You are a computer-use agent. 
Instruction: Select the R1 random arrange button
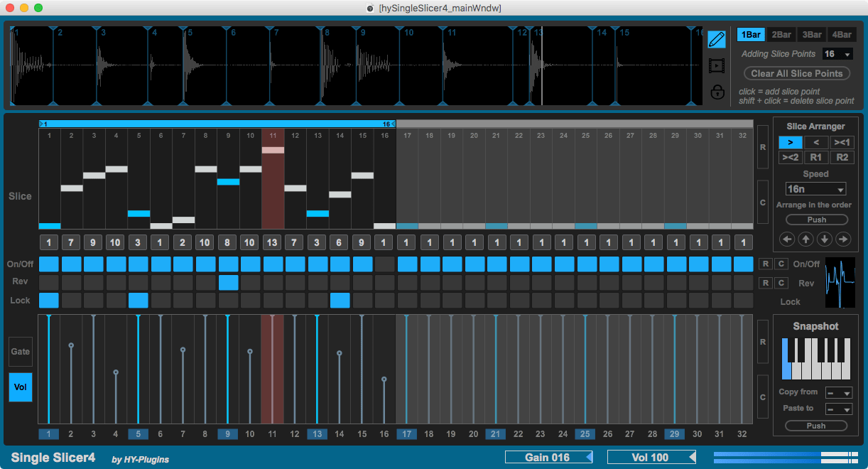[816, 157]
